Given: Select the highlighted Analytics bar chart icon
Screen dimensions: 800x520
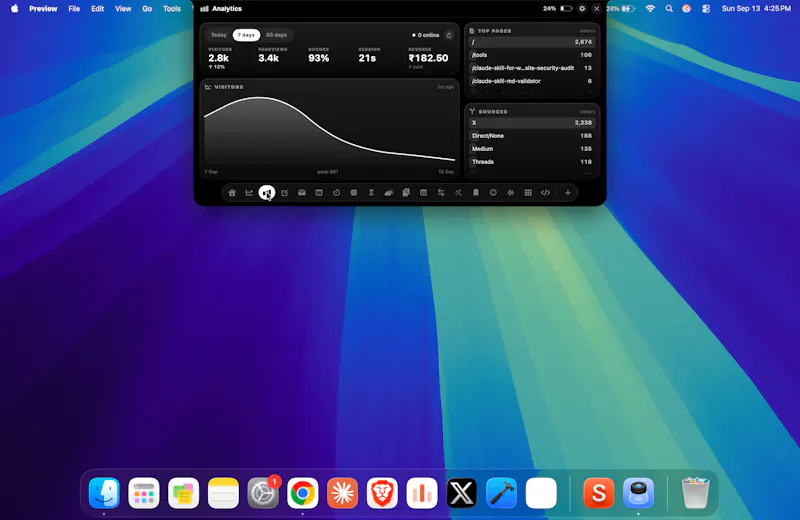Looking at the screenshot, I should coord(267,193).
